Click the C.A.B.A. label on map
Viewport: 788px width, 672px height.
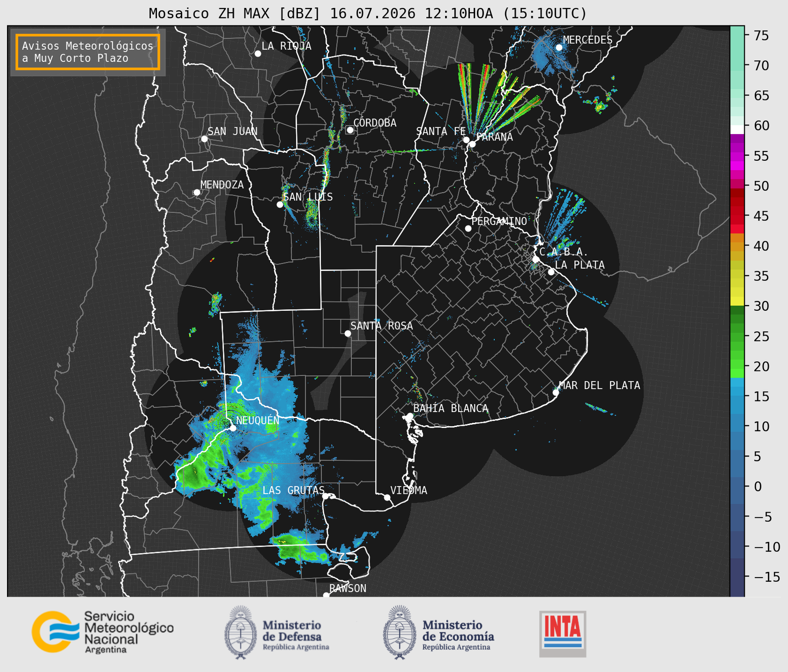(x=563, y=252)
